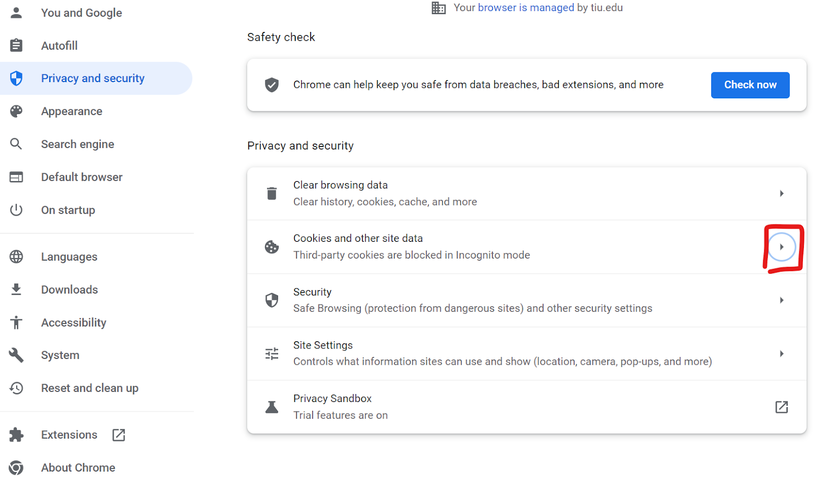Click the Accessibility figure icon
Viewport: 838px width, 504px height.
(16, 322)
